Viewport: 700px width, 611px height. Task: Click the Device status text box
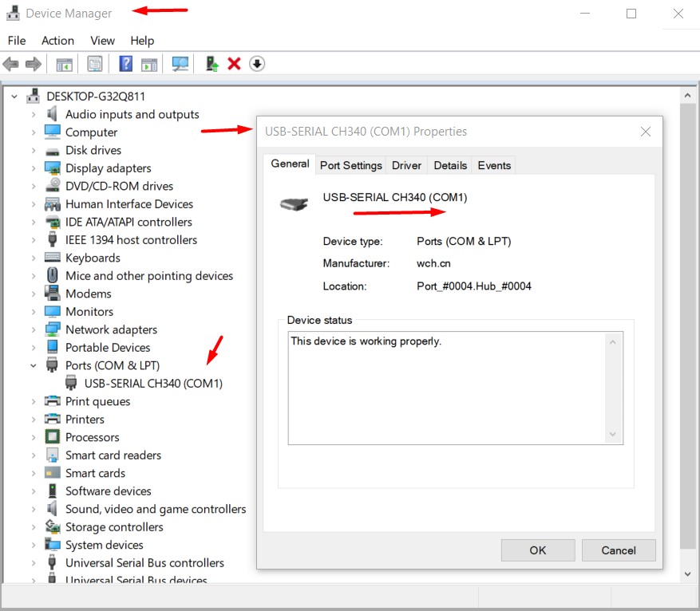coord(455,388)
